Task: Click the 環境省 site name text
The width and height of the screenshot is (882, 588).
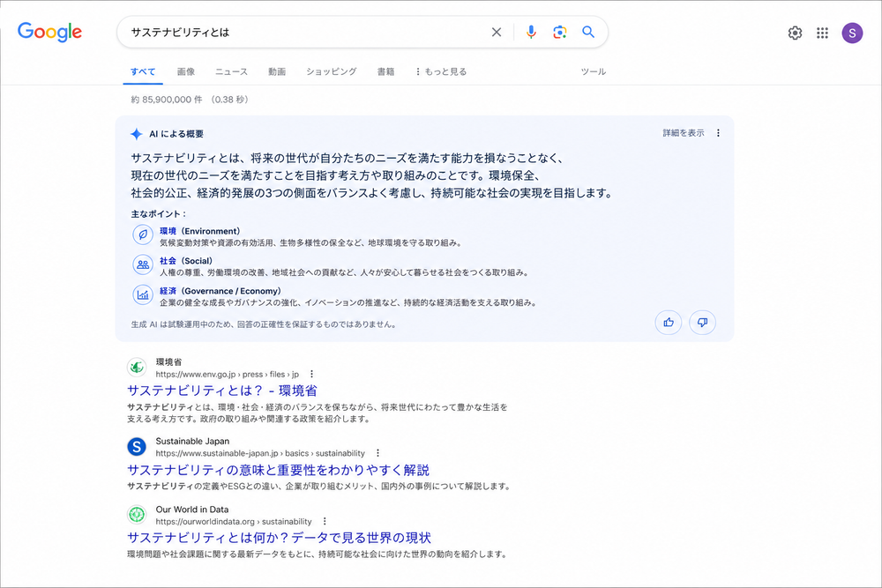Action: [x=168, y=362]
